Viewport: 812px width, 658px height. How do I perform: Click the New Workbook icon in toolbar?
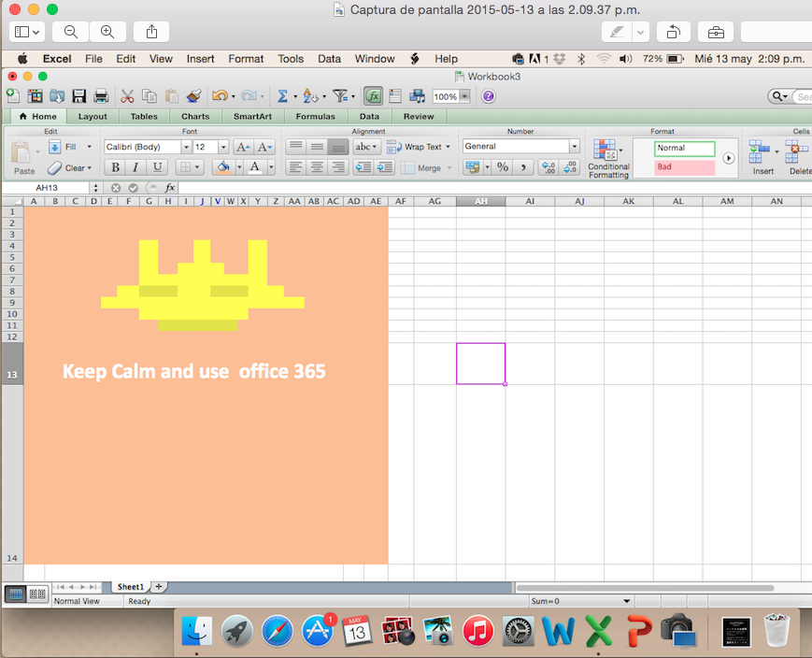(13, 96)
